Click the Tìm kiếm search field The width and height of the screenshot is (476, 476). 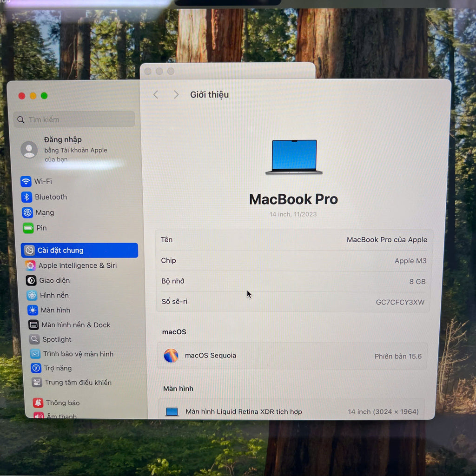tap(74, 119)
